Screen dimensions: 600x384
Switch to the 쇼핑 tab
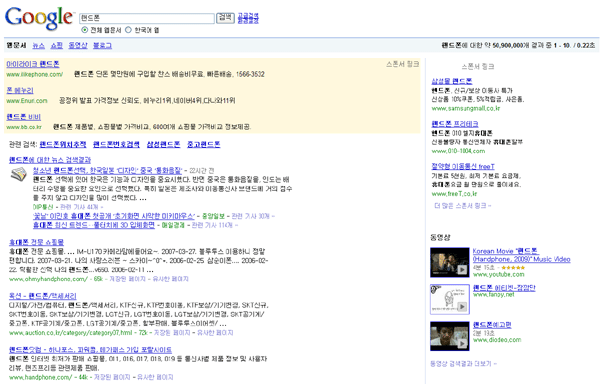click(56, 46)
